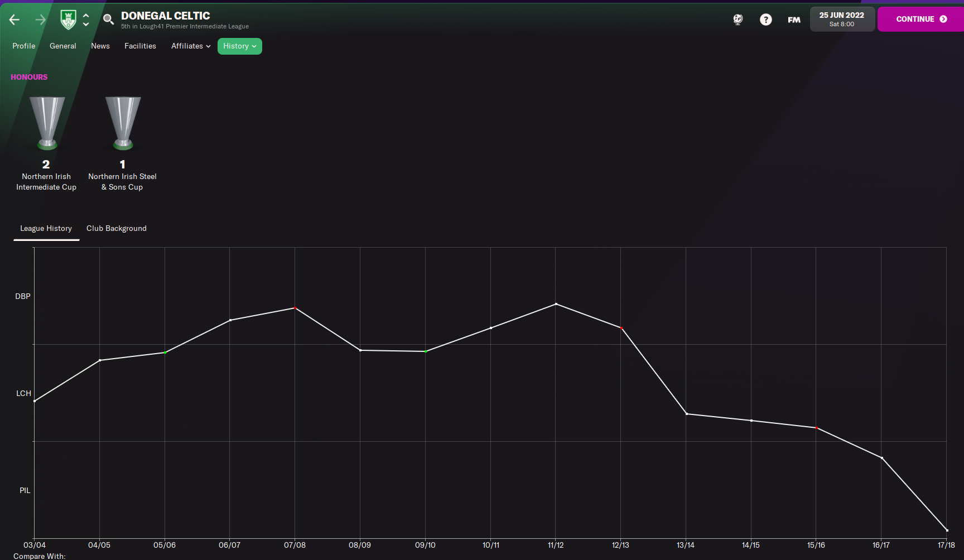Open the search magnifier icon

(108, 20)
